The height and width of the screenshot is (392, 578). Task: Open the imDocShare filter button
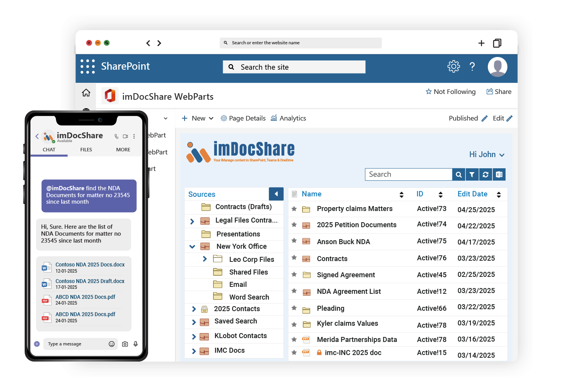click(472, 174)
